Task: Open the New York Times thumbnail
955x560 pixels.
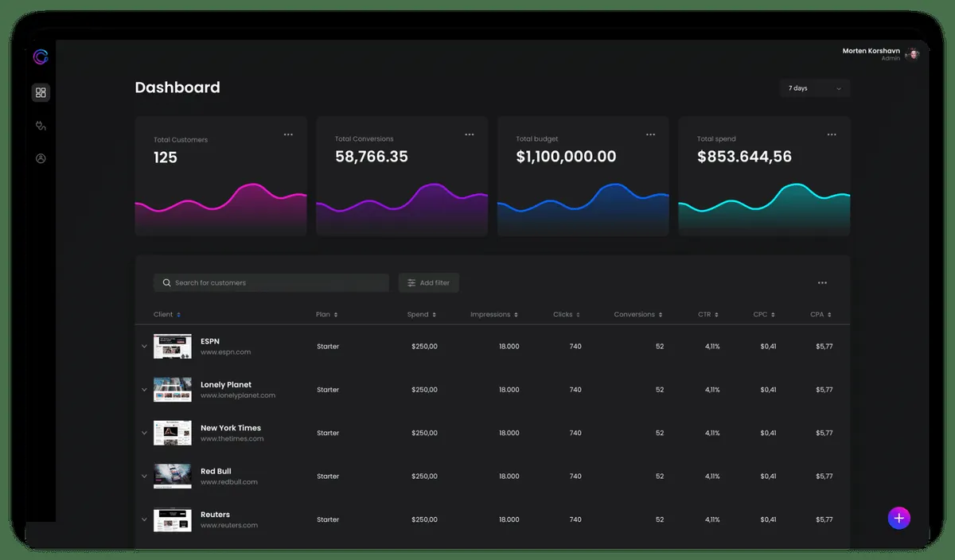Action: point(173,433)
